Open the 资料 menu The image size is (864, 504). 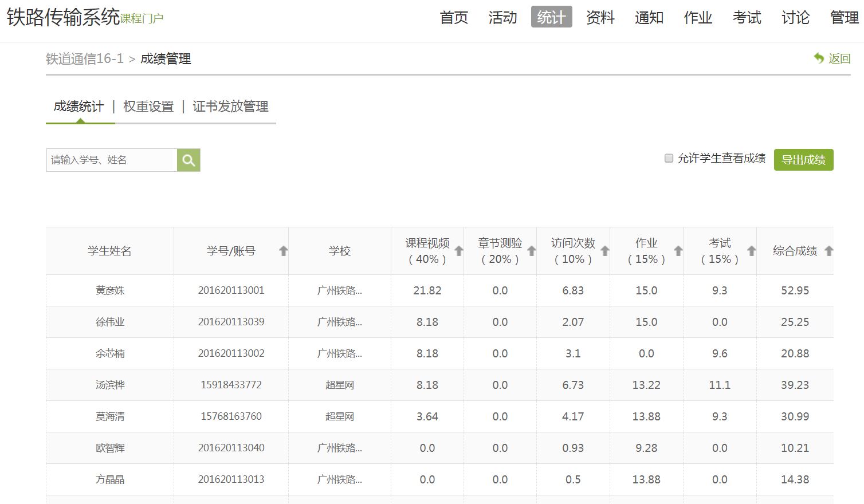[600, 17]
